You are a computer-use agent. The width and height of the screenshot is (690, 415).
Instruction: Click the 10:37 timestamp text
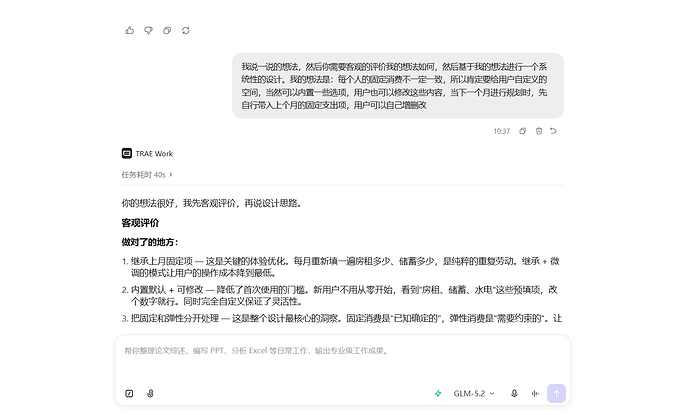pos(501,131)
